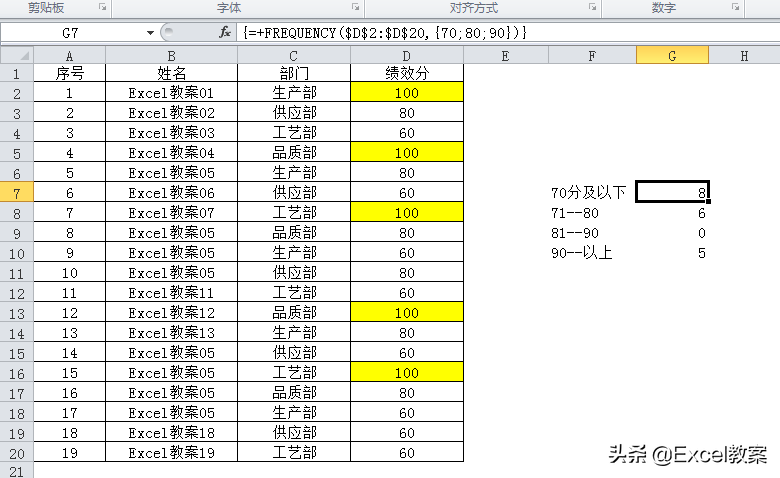Click score 60 in row 20
Image resolution: width=780 pixels, height=478 pixels.
407,453
